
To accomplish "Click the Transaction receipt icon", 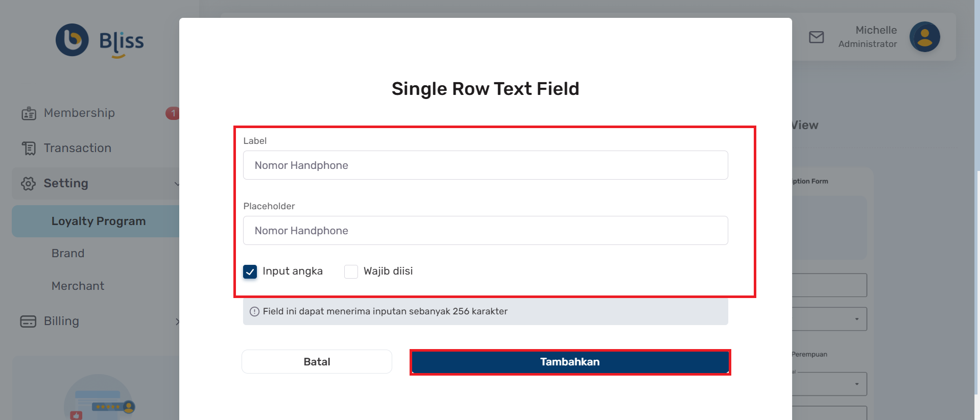I will click(x=29, y=149).
